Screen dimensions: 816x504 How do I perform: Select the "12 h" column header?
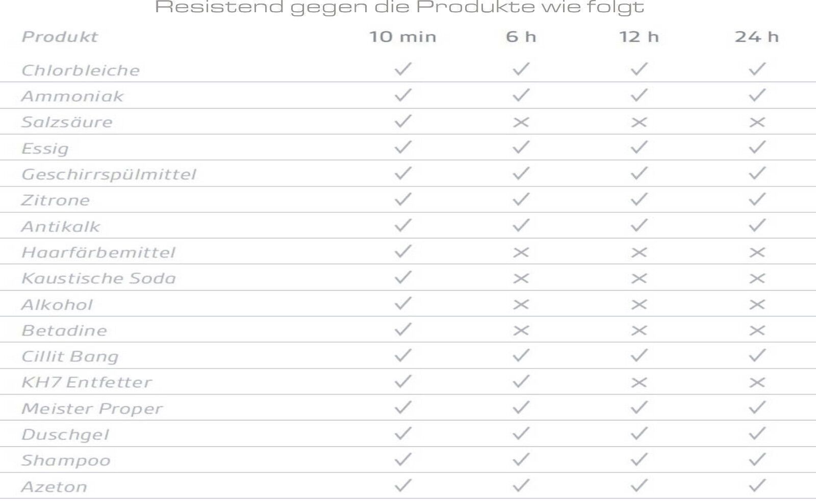click(639, 37)
